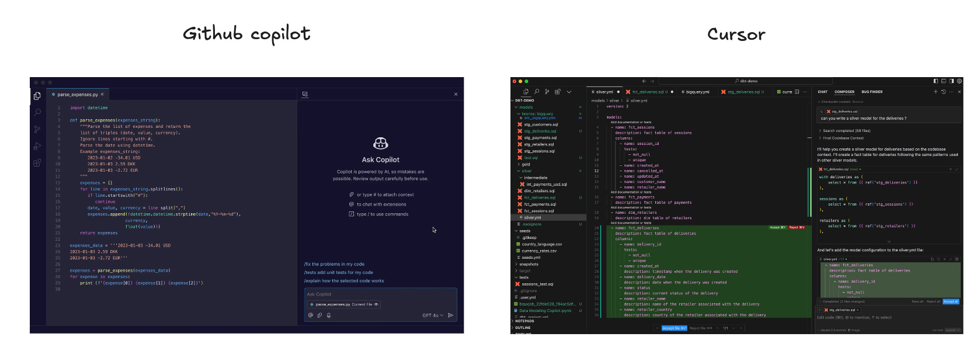Click Accept file button at editor bottom

click(674, 328)
